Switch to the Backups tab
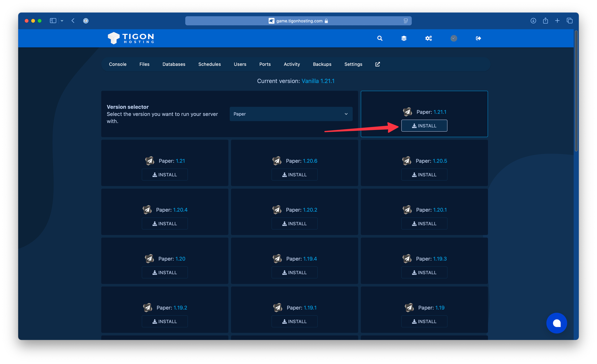Viewport: 597px width, 364px height. click(322, 64)
